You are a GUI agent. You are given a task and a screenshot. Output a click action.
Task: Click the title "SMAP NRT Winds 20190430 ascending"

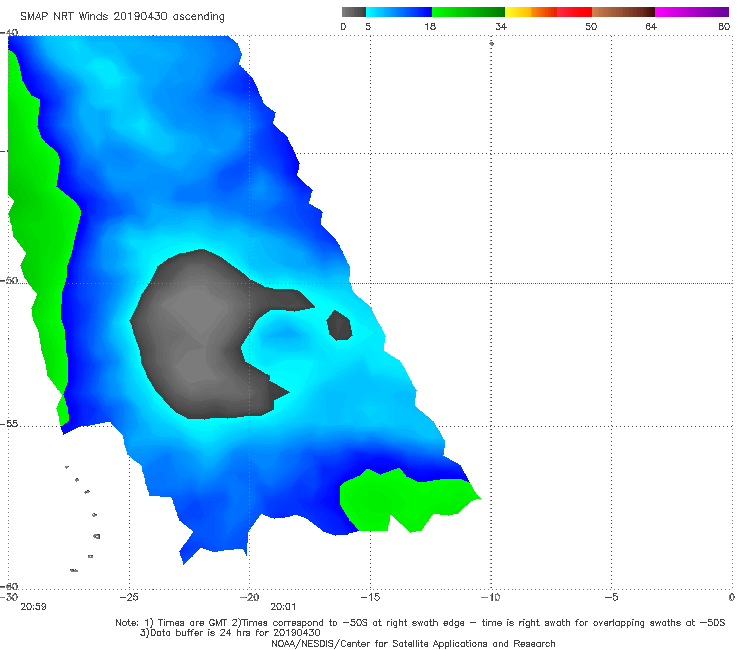click(x=122, y=17)
